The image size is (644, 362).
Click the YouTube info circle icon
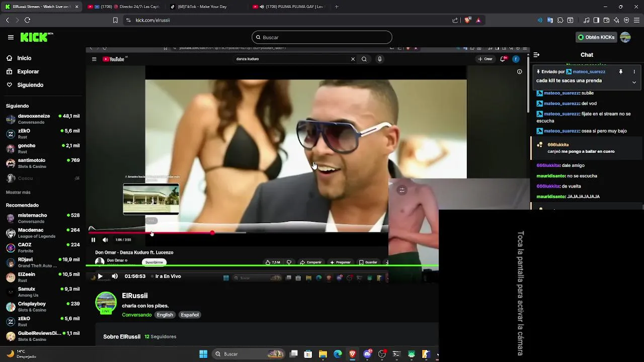pos(520,71)
